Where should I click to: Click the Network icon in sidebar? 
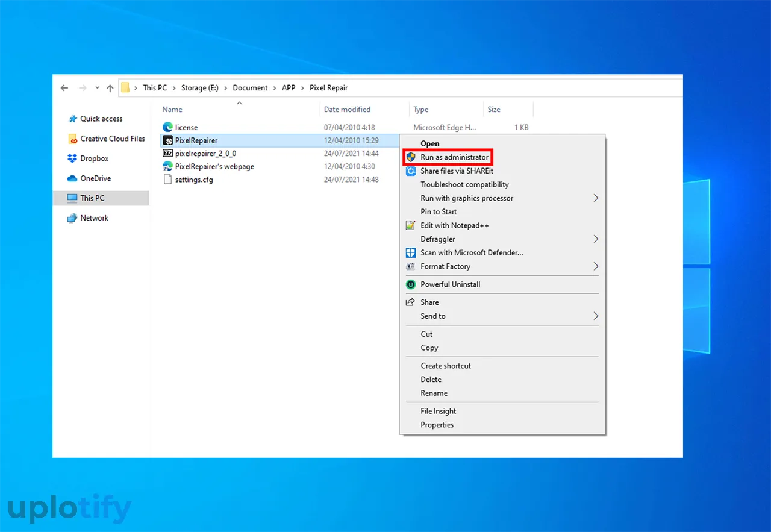pyautogui.click(x=72, y=218)
